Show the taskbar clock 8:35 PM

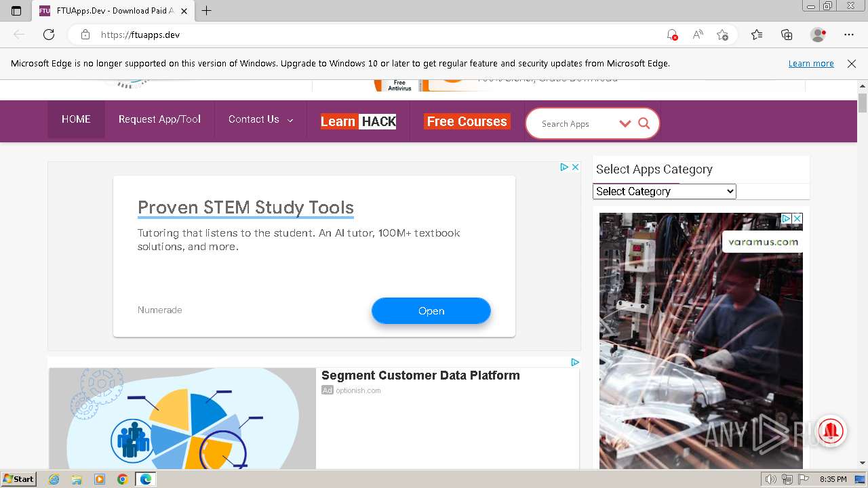click(x=833, y=479)
